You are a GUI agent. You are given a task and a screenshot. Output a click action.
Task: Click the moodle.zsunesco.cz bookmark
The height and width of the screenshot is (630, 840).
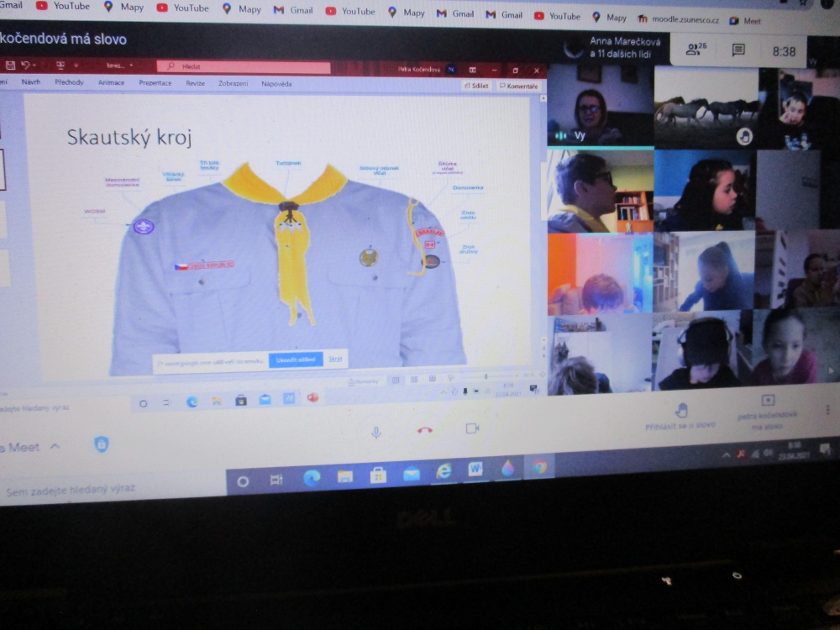tap(678, 19)
